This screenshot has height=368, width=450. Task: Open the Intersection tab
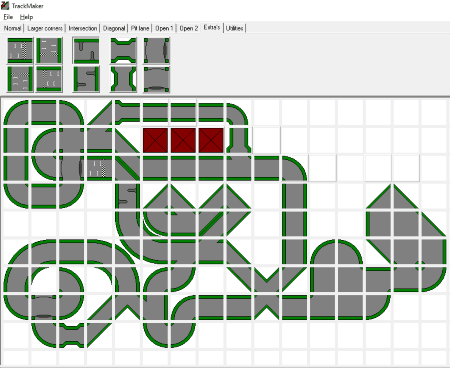pos(83,28)
